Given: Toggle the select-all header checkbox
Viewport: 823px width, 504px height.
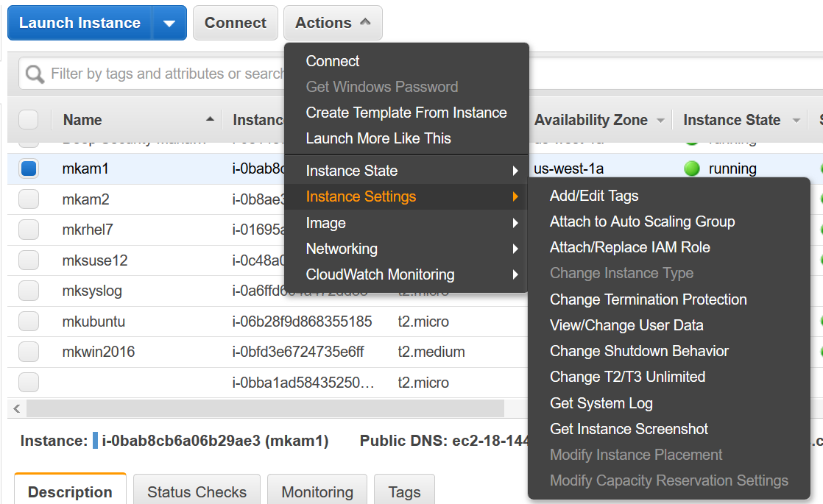Looking at the screenshot, I should [x=29, y=119].
